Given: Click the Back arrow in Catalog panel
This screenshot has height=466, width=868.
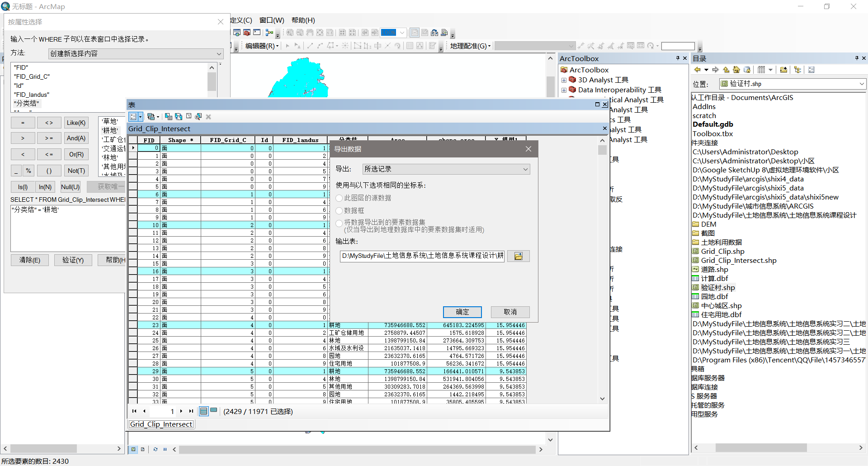Looking at the screenshot, I should click(698, 70).
